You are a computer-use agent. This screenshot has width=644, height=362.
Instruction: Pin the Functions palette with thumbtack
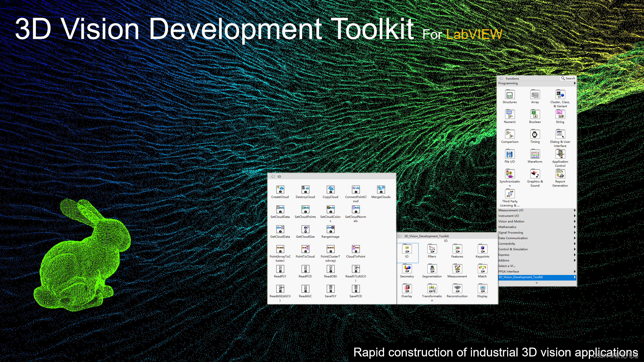[x=501, y=78]
